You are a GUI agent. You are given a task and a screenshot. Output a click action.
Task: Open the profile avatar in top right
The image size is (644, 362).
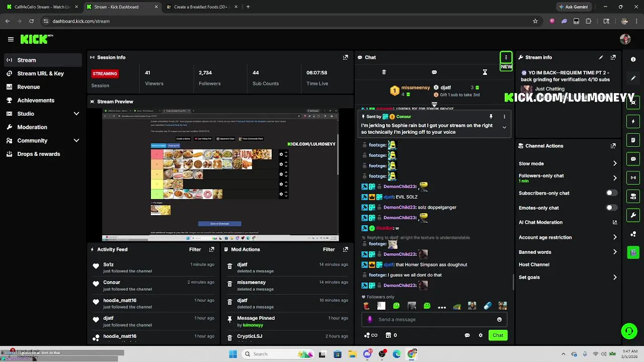coord(625,39)
